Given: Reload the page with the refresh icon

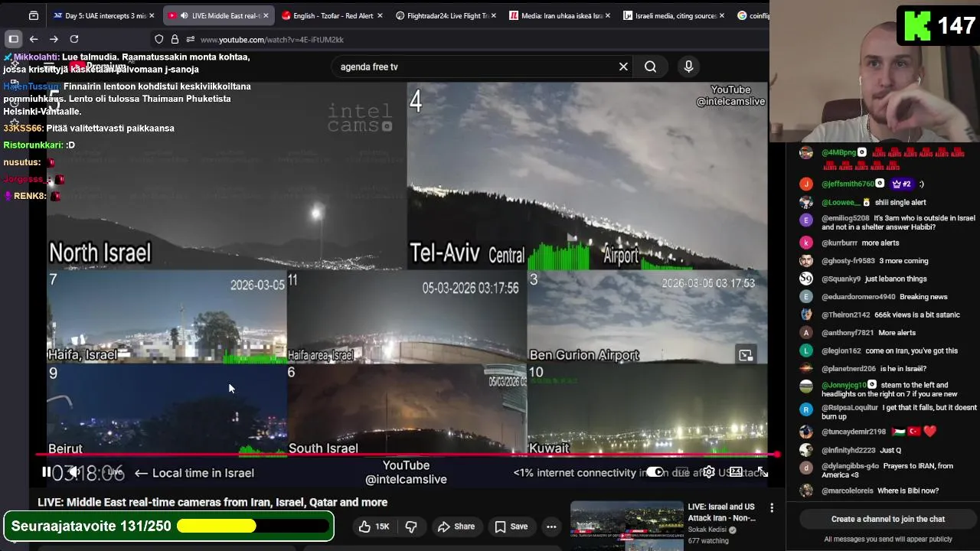Looking at the screenshot, I should [x=74, y=39].
